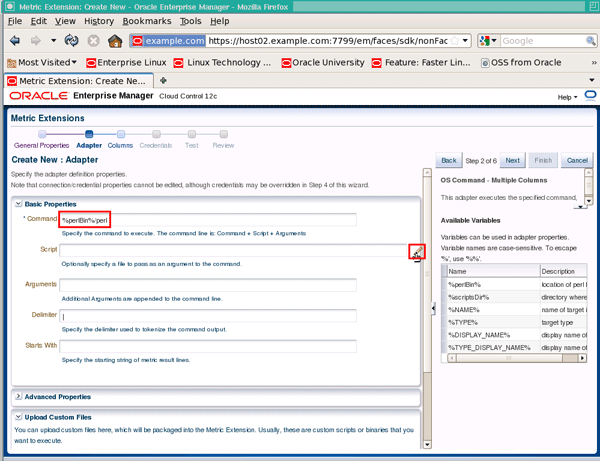Click the stop loading icon
Viewport: 600px width, 461px height.
[x=93, y=41]
